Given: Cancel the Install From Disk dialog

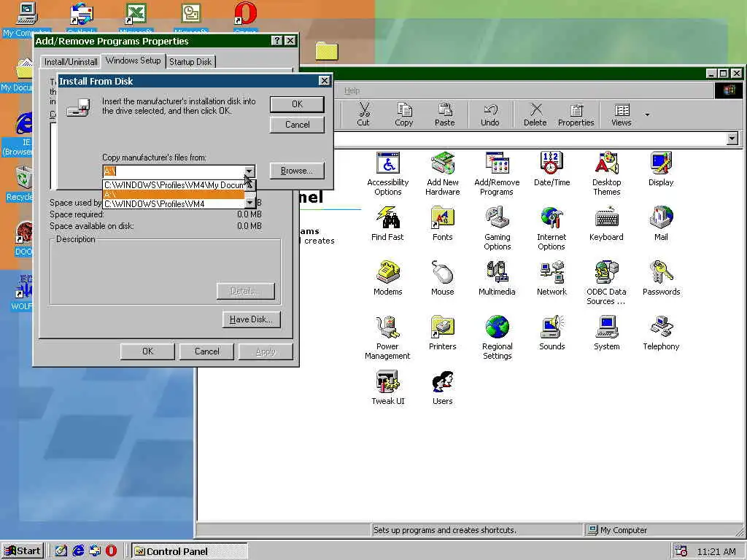Looking at the screenshot, I should (298, 125).
